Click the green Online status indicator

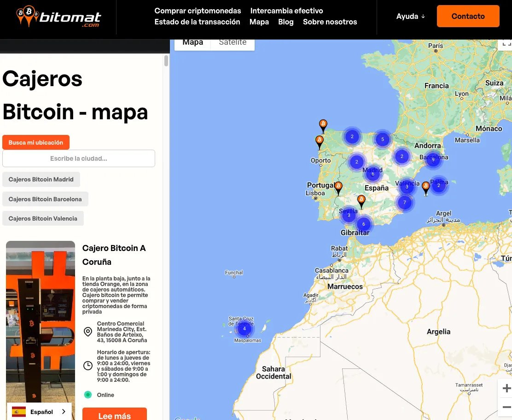(87, 395)
